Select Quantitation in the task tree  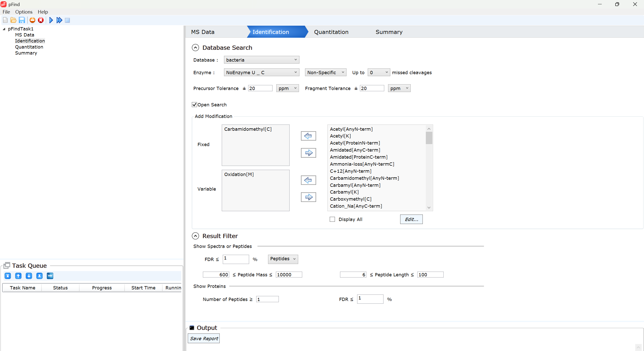tap(29, 47)
